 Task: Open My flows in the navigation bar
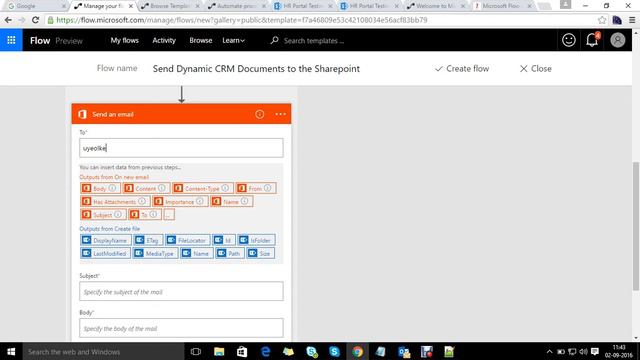point(124,40)
